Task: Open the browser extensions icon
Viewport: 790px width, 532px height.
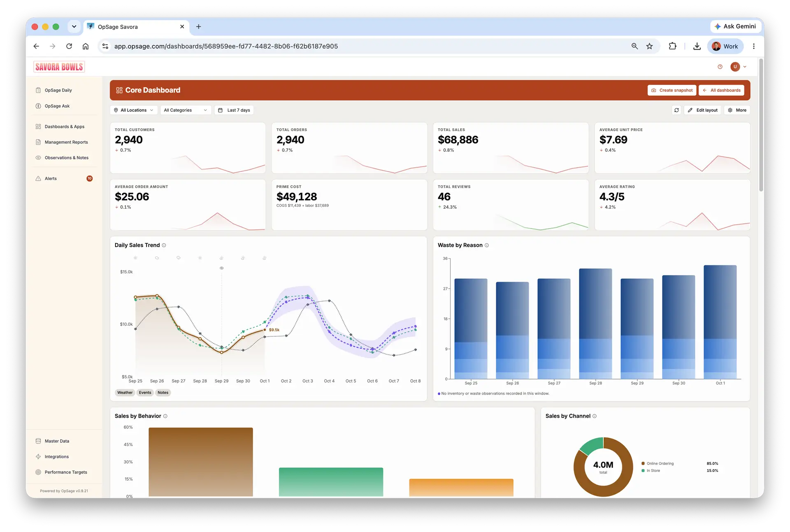Action: click(x=672, y=46)
